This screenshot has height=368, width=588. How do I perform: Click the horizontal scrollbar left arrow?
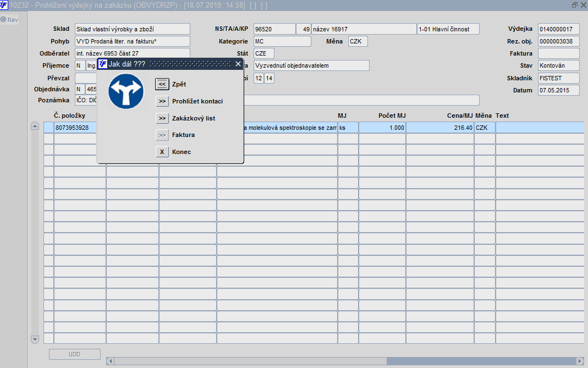[110, 361]
